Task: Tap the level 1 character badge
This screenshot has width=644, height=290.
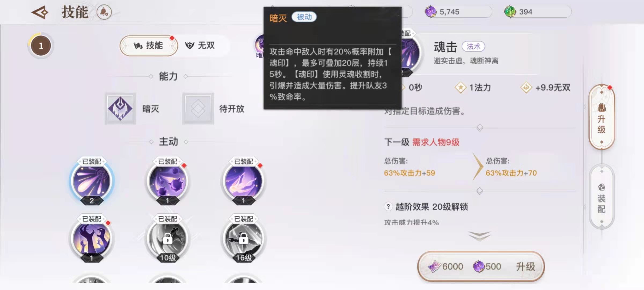Action: pos(41,46)
